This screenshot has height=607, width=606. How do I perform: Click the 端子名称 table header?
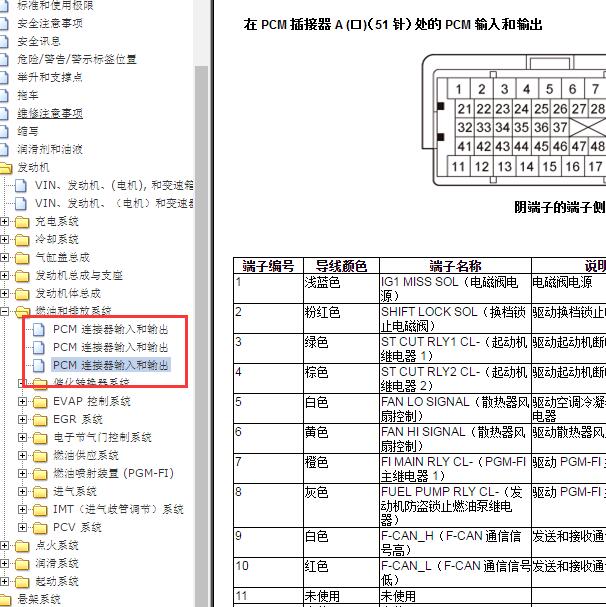tap(455, 266)
